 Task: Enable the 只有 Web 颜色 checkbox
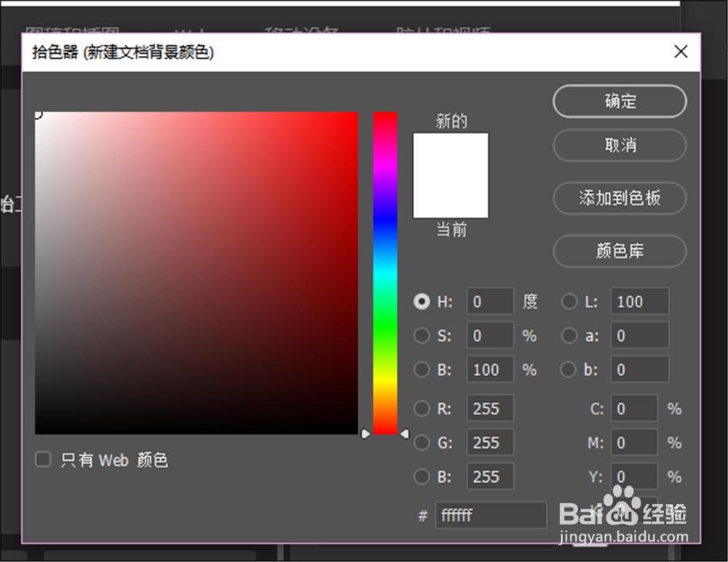tap(43, 459)
